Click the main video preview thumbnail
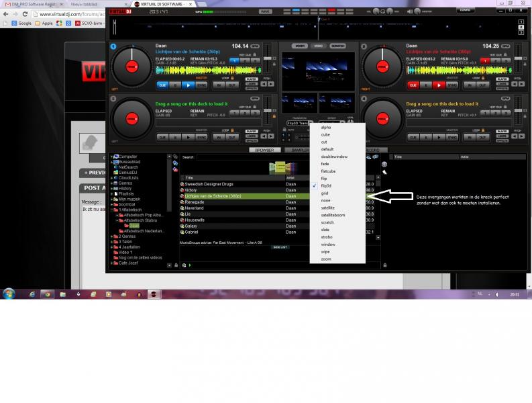This screenshot has height=403, width=532. tap(318, 71)
